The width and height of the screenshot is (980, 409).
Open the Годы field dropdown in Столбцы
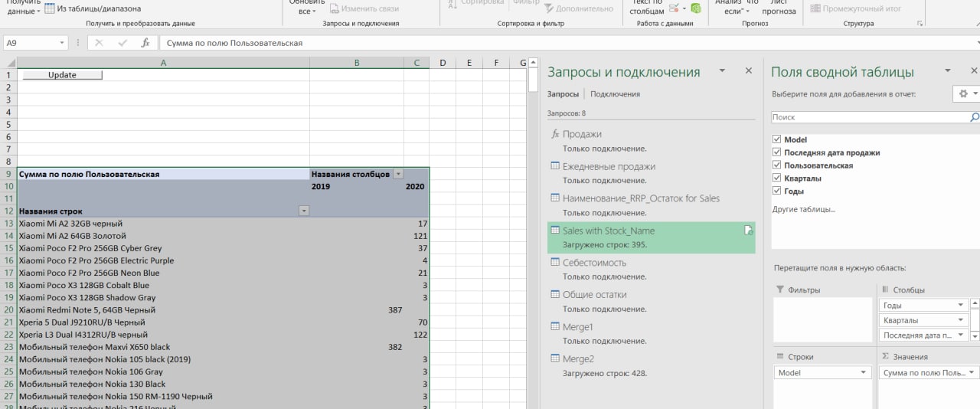coord(960,305)
